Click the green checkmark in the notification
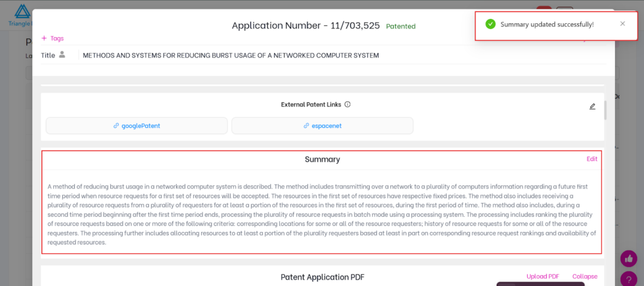Viewport: 644px width, 286px height. [x=491, y=24]
